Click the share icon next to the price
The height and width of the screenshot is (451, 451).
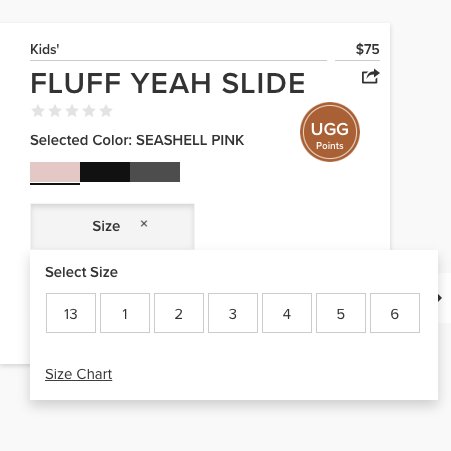pos(370,76)
